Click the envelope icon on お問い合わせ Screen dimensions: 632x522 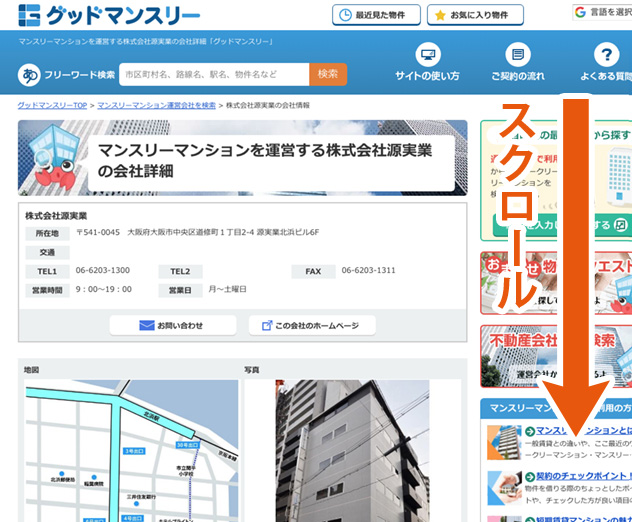coord(146,326)
